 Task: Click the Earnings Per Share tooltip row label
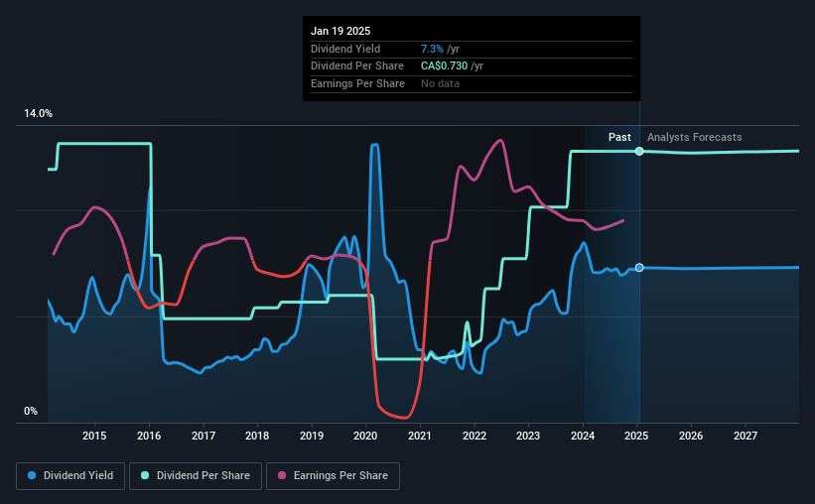tap(357, 83)
